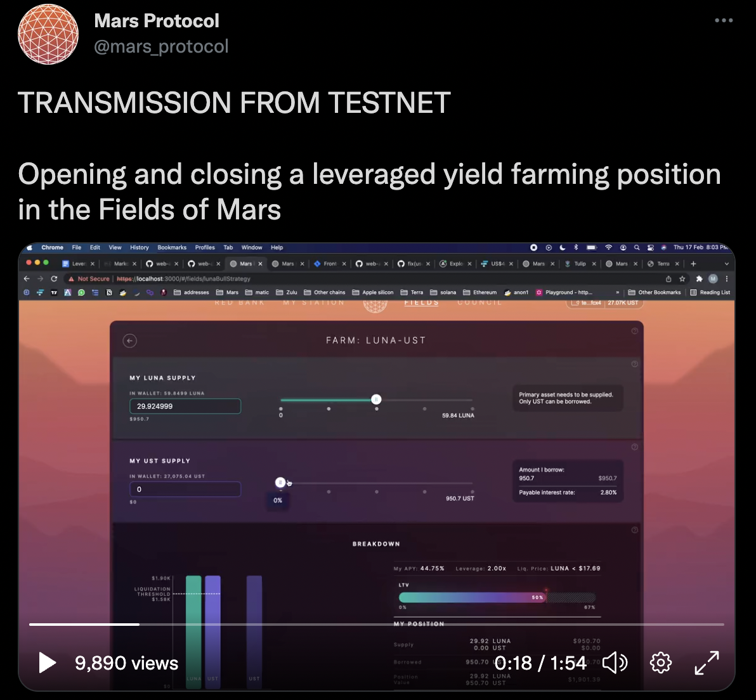
Task: Switch to the Tulip browser tab
Action: [580, 264]
